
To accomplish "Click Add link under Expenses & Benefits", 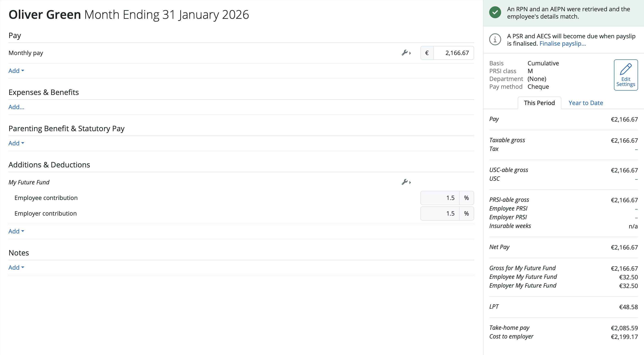I will click(x=16, y=107).
